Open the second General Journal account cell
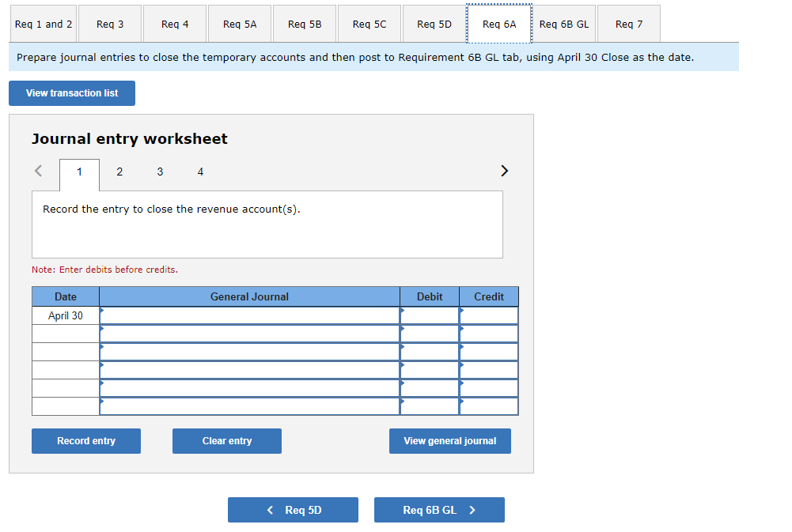This screenshot has height=532, width=792. (x=249, y=334)
